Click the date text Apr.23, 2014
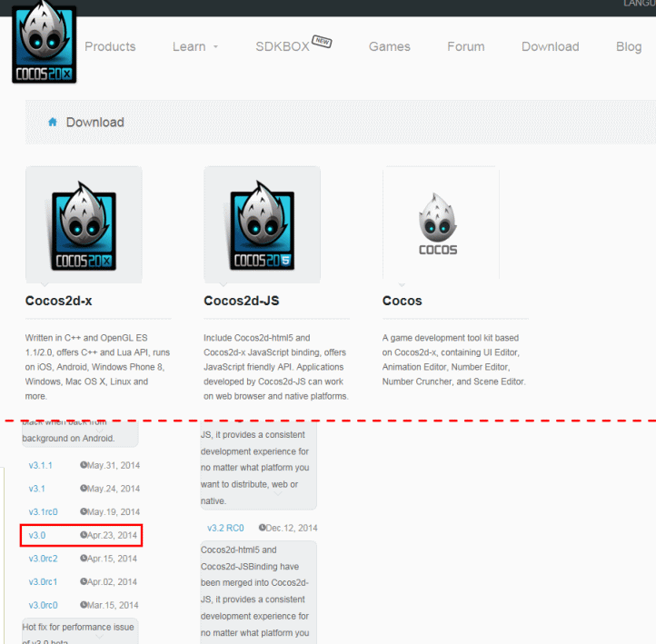 [x=112, y=535]
